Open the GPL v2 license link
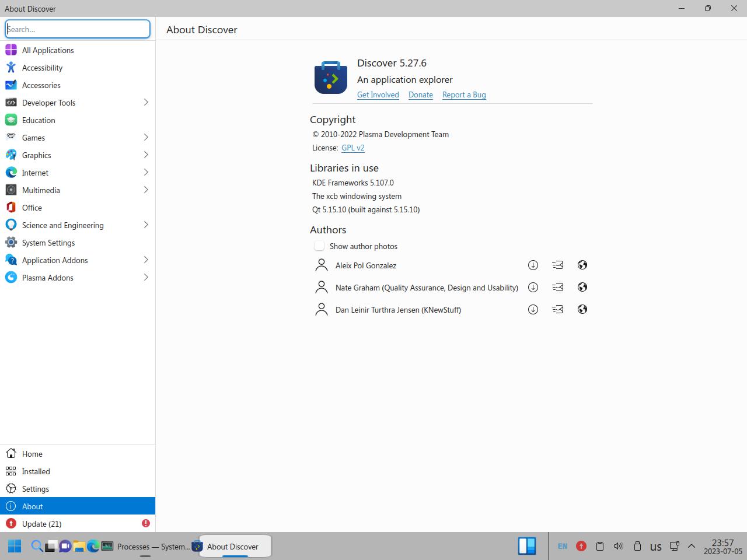Image resolution: width=747 pixels, height=560 pixels. 353,148
